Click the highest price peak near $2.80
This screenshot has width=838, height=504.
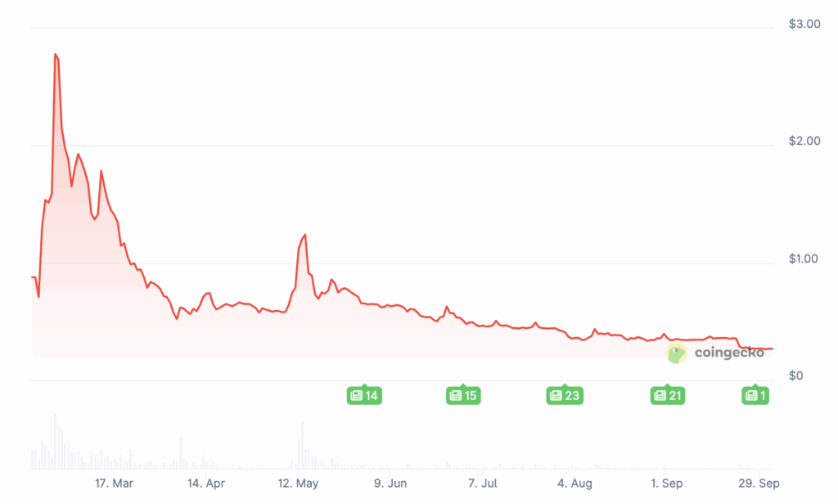pos(56,55)
